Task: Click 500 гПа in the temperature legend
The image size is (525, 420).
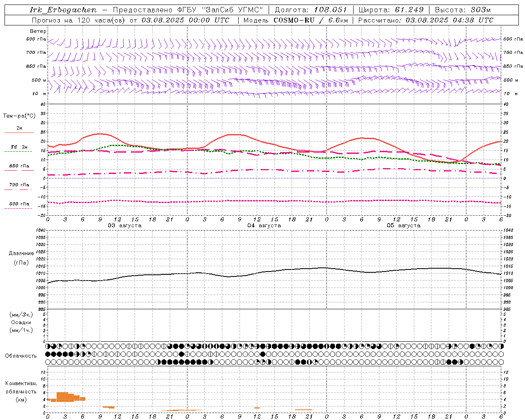Action: (19, 203)
